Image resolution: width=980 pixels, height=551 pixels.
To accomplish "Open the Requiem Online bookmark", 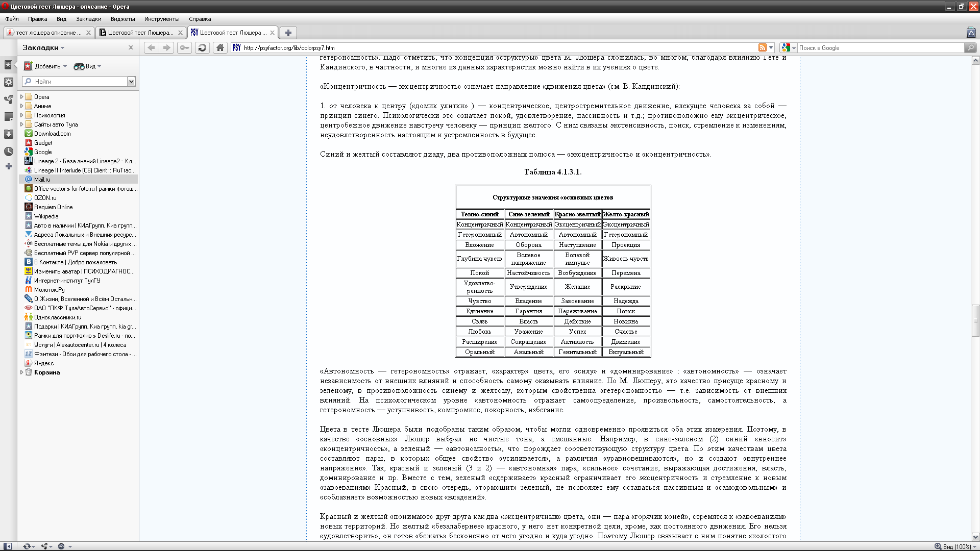I will (x=53, y=207).
